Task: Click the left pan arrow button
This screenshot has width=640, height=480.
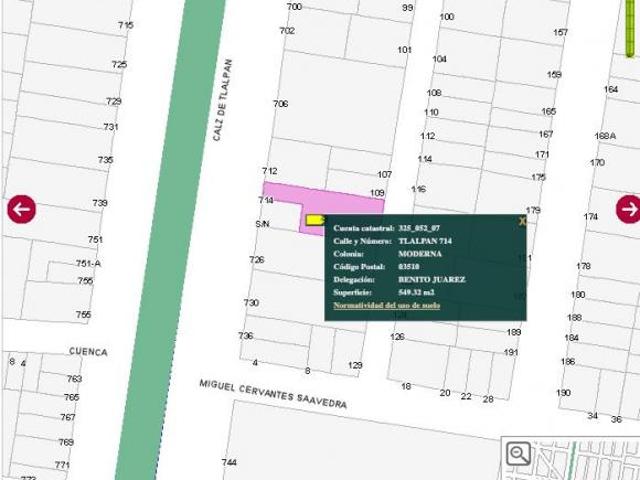Action: pyautogui.click(x=22, y=209)
